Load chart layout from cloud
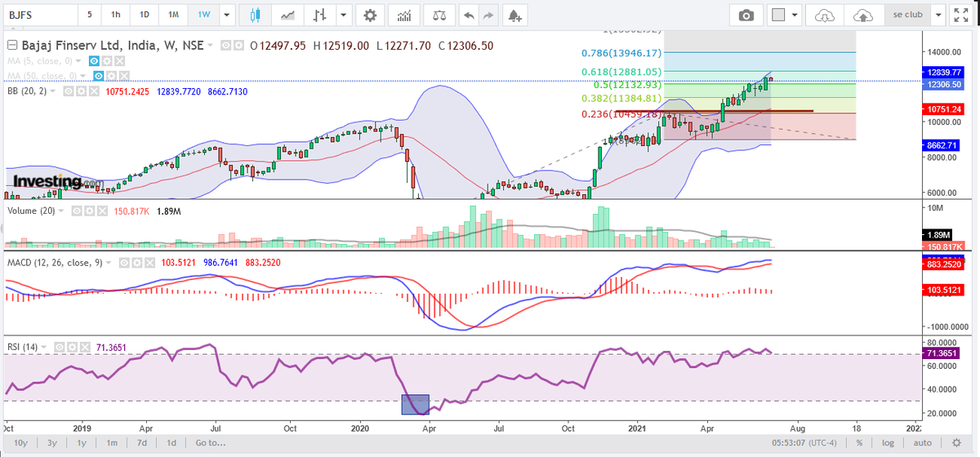Image resolution: width=980 pixels, height=457 pixels. click(826, 16)
